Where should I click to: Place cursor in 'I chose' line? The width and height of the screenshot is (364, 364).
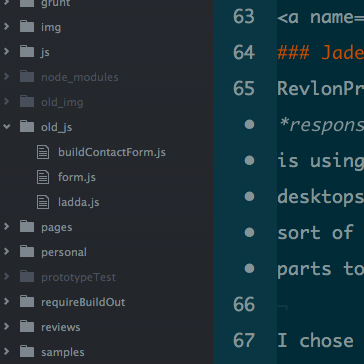click(315, 341)
